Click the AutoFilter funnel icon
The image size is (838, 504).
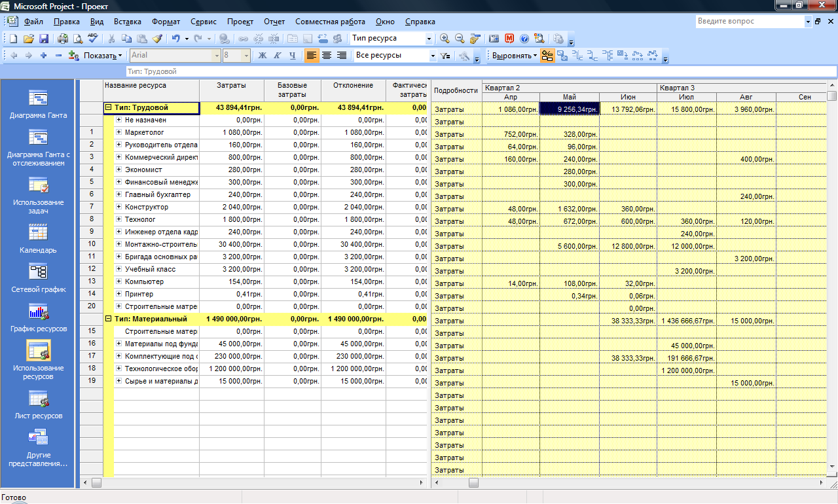(446, 56)
